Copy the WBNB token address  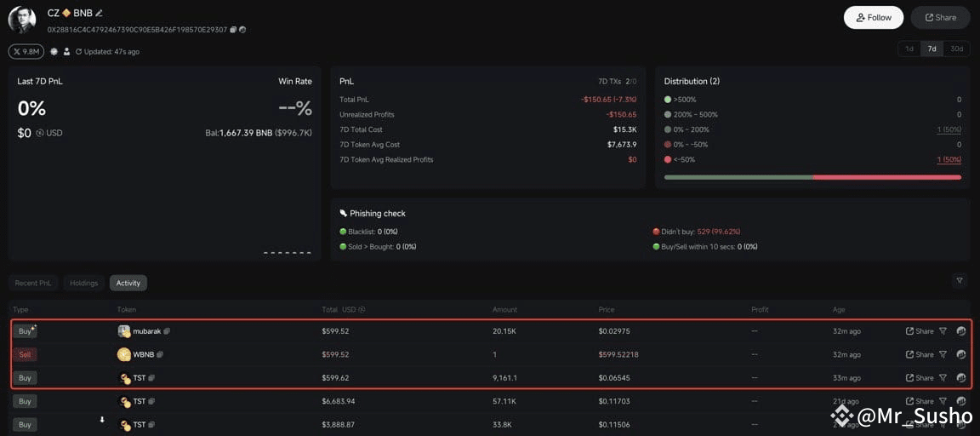161,355
